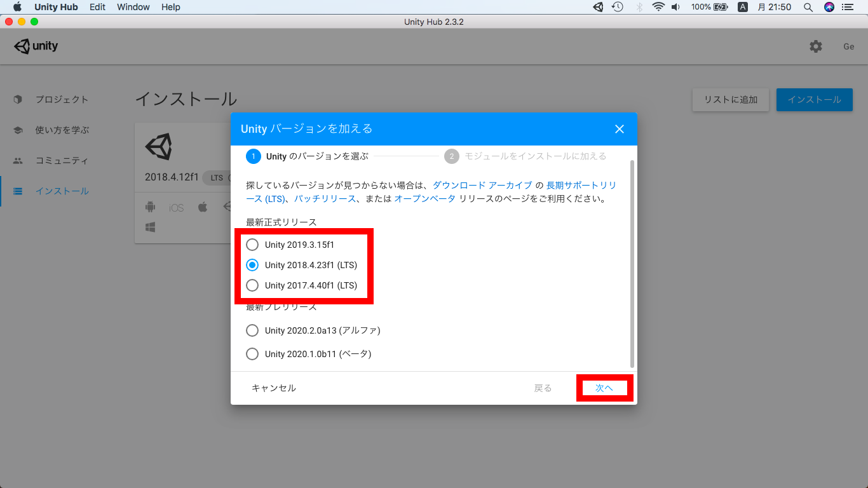Image resolution: width=868 pixels, height=488 pixels.
Task: Click the volume icon in menu bar
Action: pyautogui.click(x=675, y=7)
